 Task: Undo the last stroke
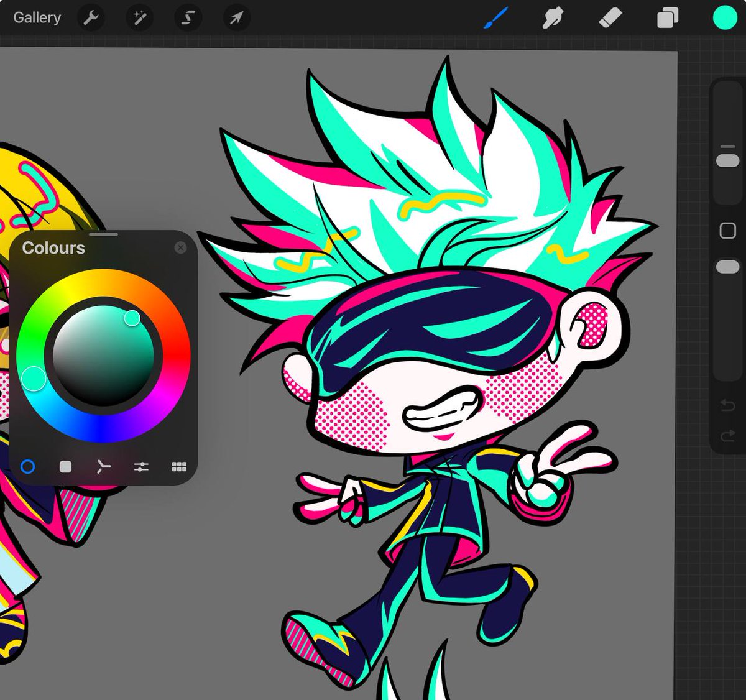point(726,405)
